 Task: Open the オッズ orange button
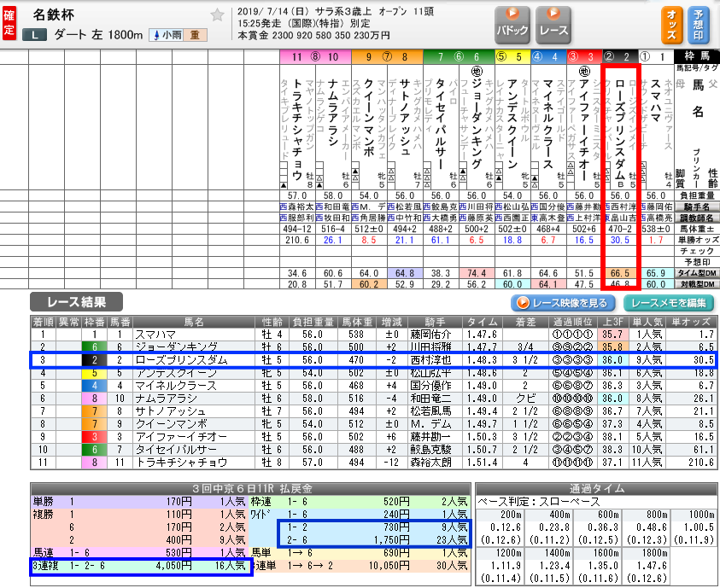click(672, 25)
